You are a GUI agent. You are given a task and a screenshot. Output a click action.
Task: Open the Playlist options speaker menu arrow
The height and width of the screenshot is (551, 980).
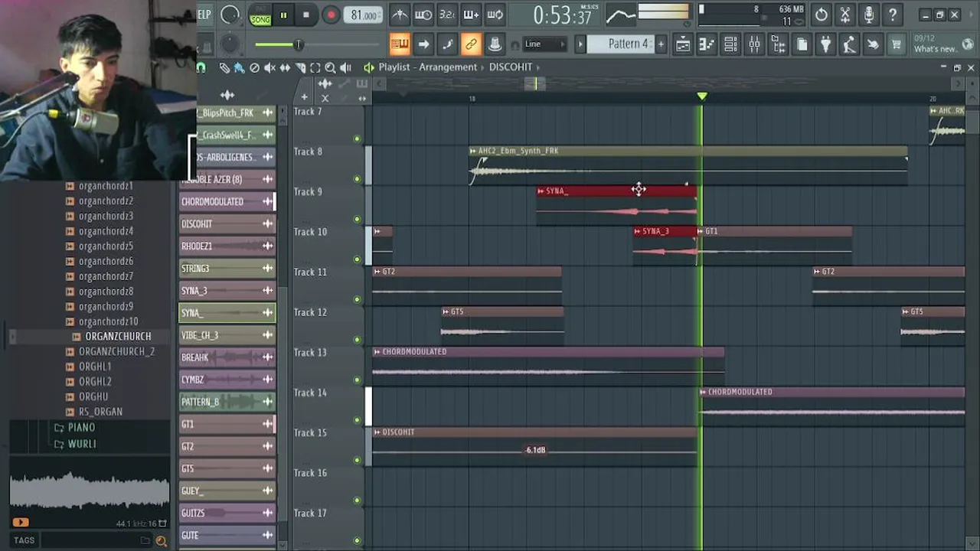(x=368, y=67)
